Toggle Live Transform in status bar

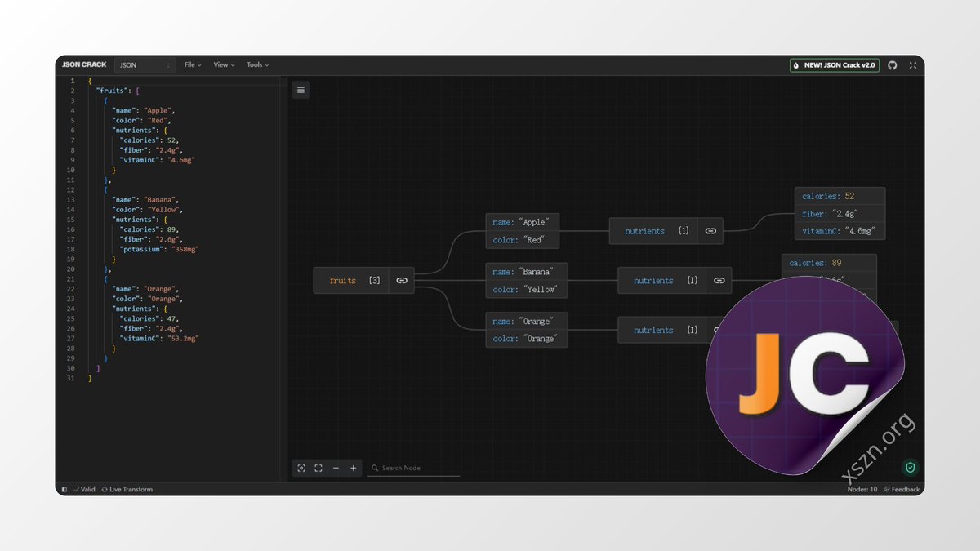127,490
